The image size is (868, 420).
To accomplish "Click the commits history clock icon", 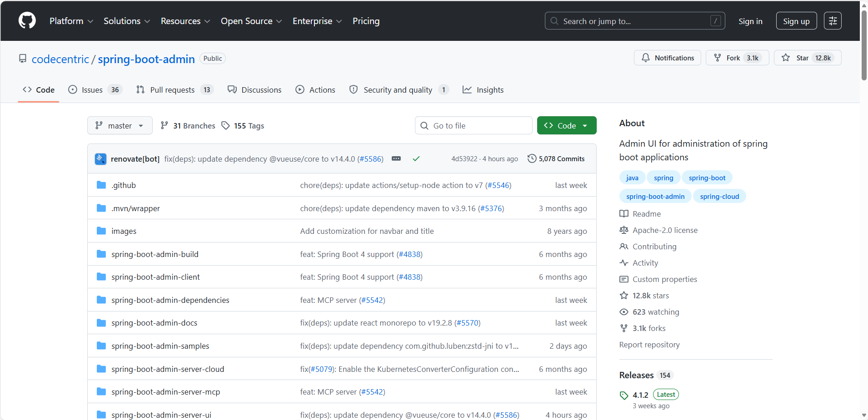I will [x=532, y=158].
